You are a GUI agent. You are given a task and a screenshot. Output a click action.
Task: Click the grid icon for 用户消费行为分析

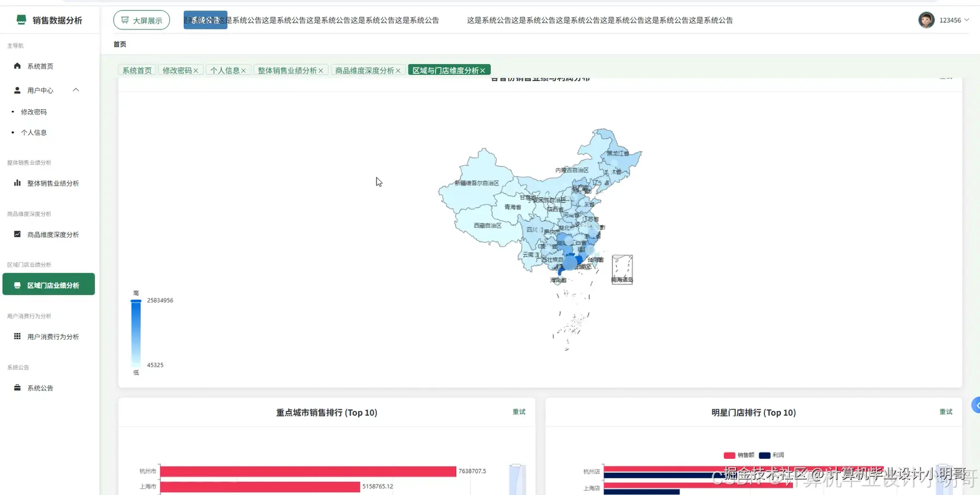(x=17, y=336)
